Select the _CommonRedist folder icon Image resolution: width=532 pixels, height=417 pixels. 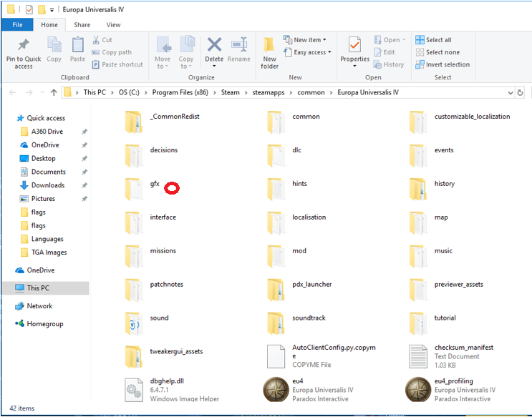(134, 122)
